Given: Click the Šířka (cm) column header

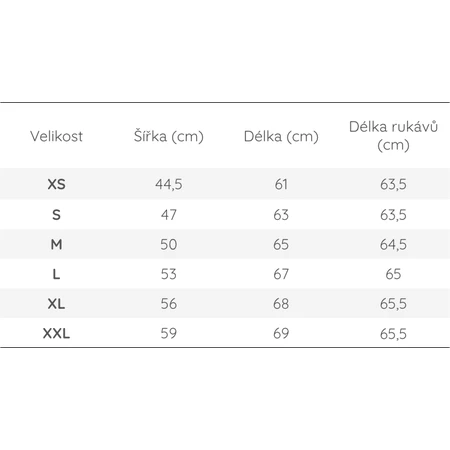Looking at the screenshot, I should coord(169,136).
